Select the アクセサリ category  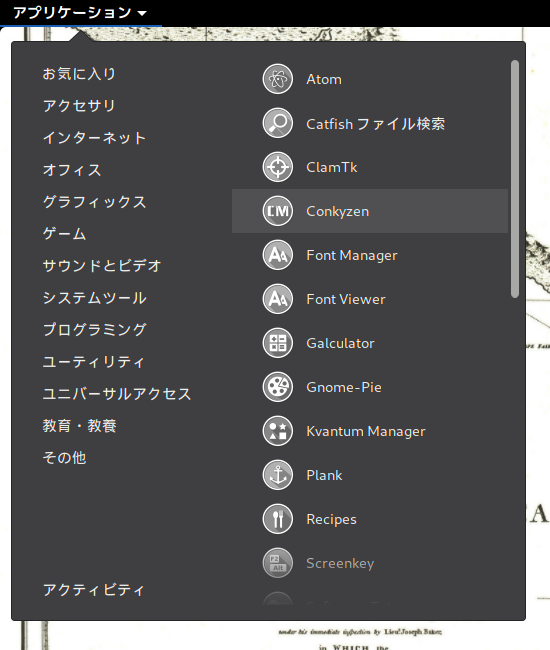click(79, 106)
